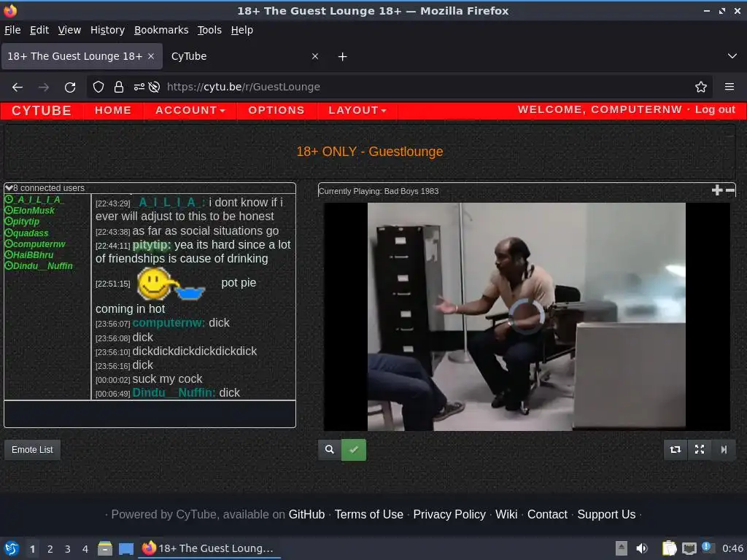Viewport: 747px width, 560px height.
Task: Go back with browser back arrow
Action: pyautogui.click(x=18, y=87)
